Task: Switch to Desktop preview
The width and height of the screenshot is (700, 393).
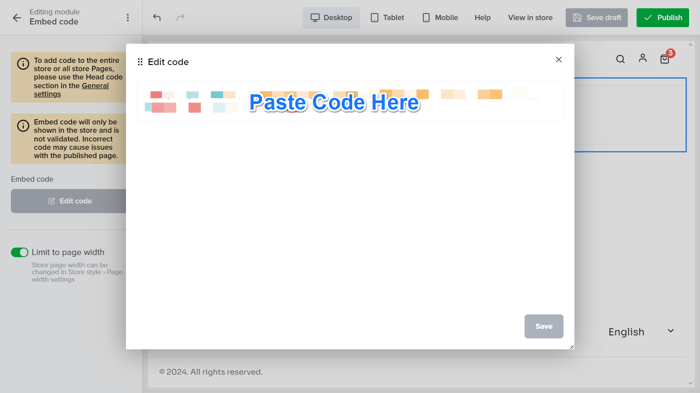Action: [x=331, y=18]
